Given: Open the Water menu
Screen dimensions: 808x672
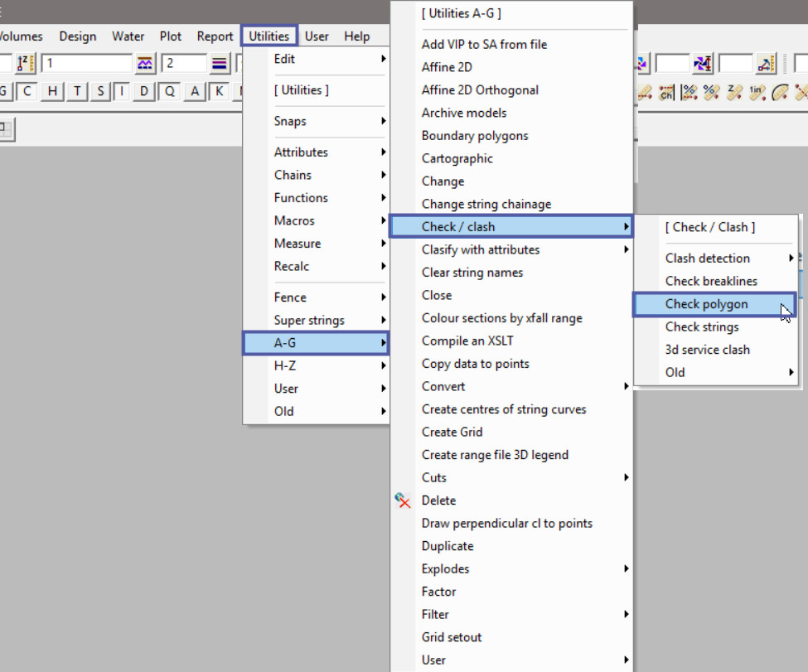Looking at the screenshot, I should tap(128, 36).
